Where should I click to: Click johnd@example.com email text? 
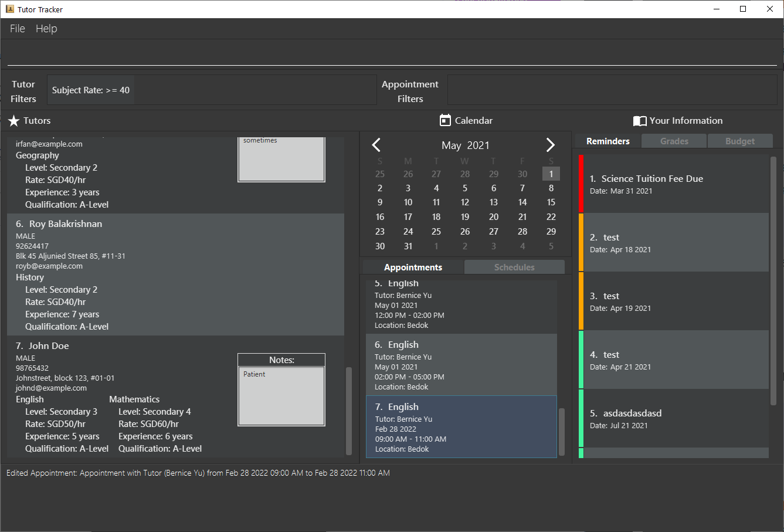coord(52,388)
